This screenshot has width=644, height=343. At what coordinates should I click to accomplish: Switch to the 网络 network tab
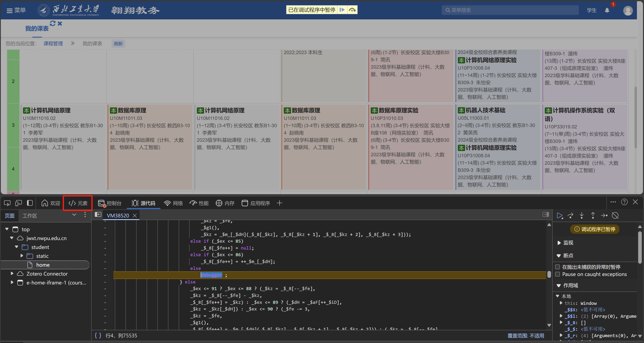[173, 203]
